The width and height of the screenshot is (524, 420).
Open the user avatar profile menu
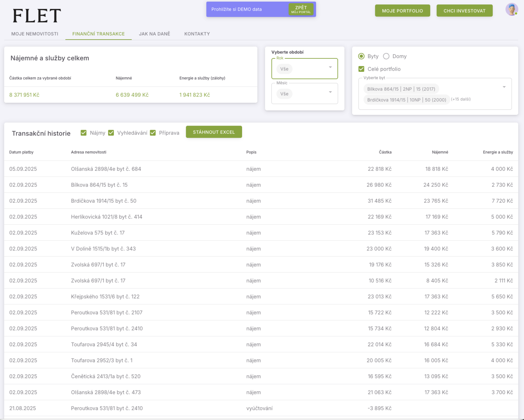[511, 10]
